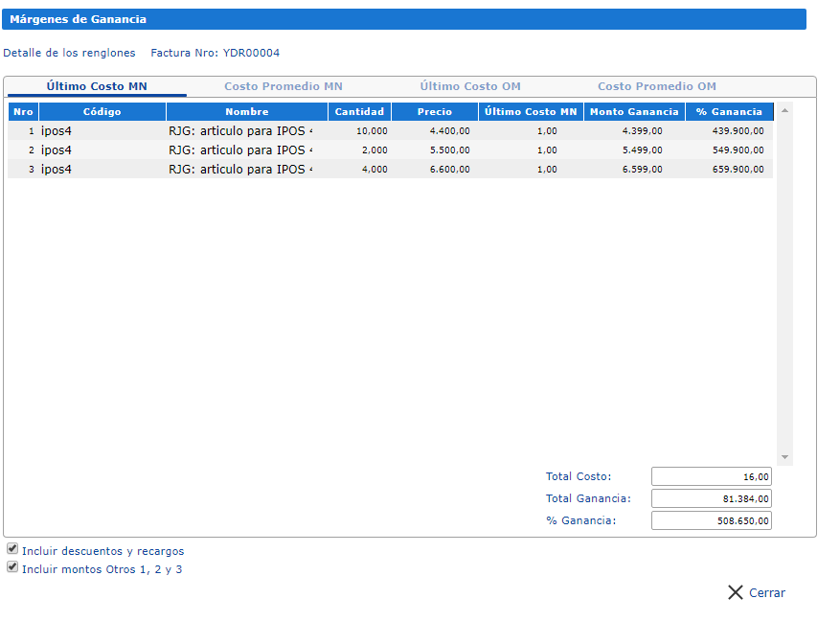Click the X icon next to Cerrar

pyautogui.click(x=735, y=592)
